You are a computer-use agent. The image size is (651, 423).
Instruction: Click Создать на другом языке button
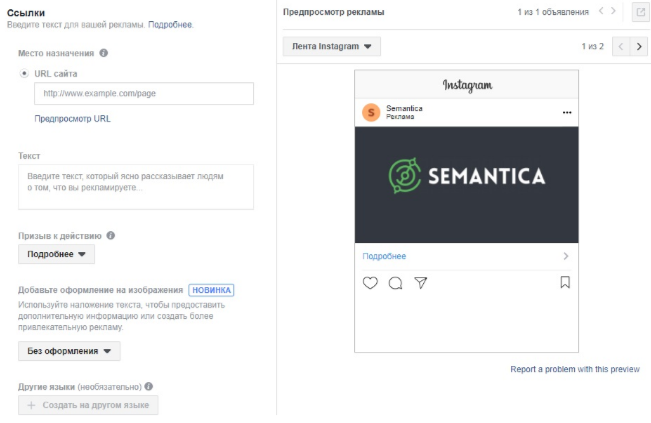88,405
